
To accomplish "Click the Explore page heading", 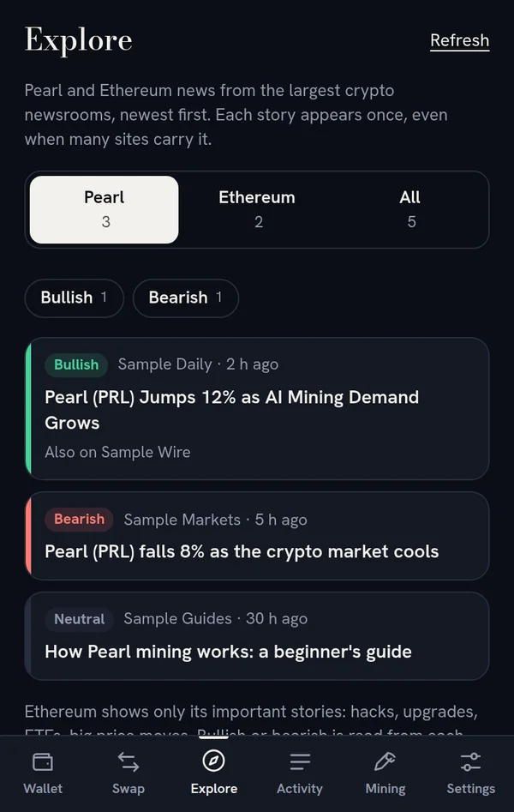I will click(x=79, y=40).
